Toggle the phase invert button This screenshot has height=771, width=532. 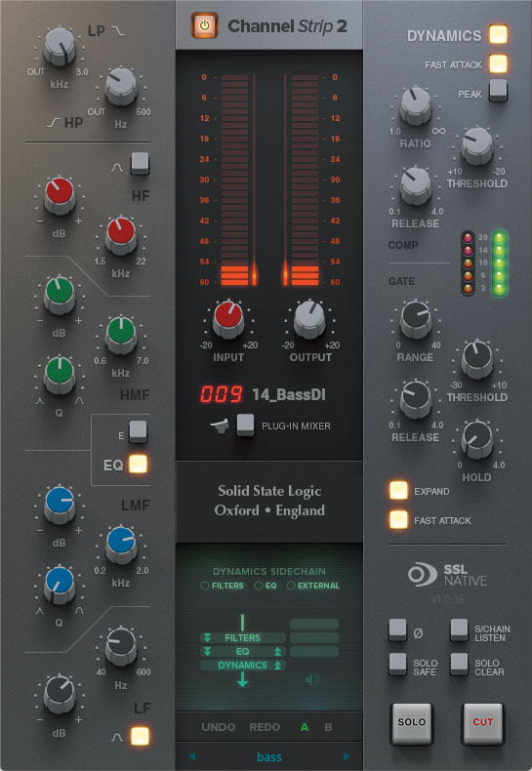(397, 629)
